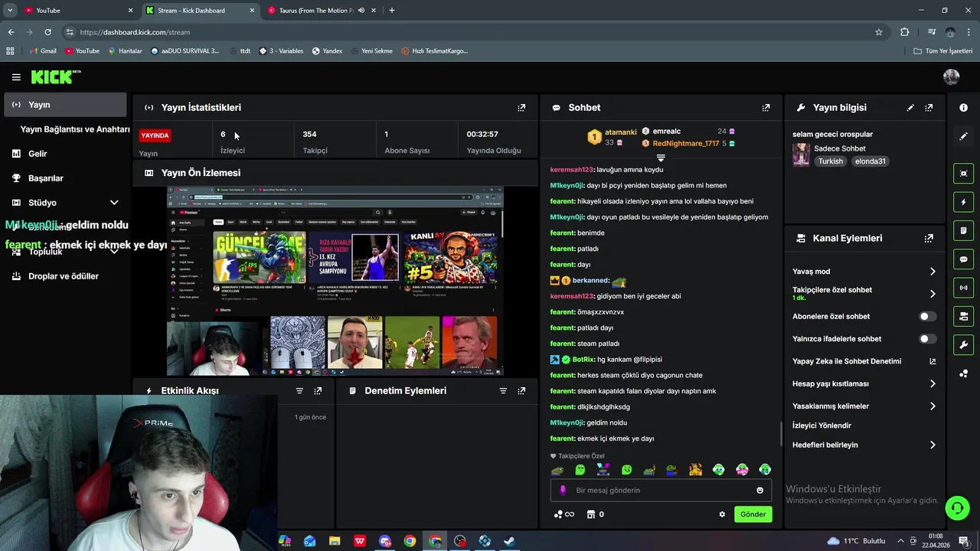980x551 pixels.
Task: Toggle channel actions icon in right sidebar
Action: pyautogui.click(x=963, y=316)
